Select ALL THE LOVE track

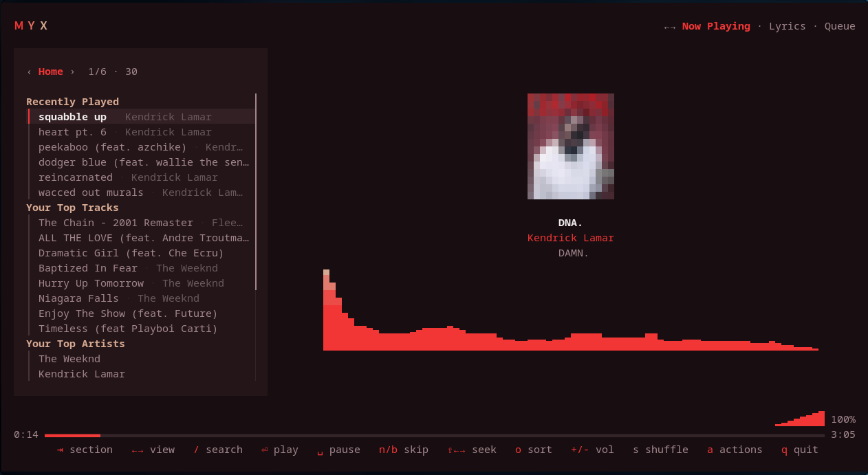click(142, 238)
